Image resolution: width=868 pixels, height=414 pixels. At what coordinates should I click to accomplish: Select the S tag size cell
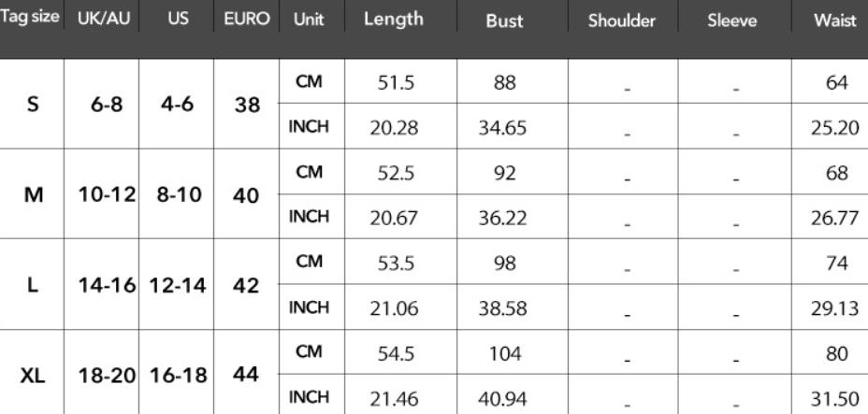click(33, 105)
